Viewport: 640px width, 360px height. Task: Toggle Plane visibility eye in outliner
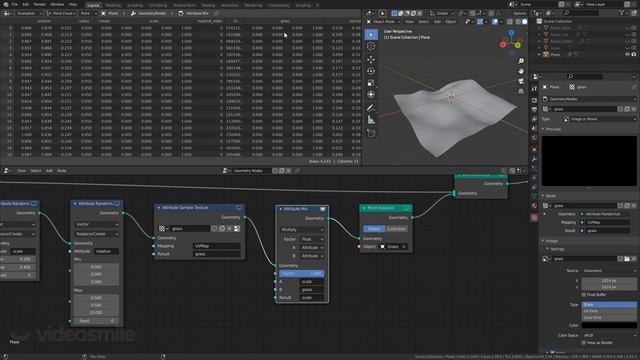click(x=627, y=54)
